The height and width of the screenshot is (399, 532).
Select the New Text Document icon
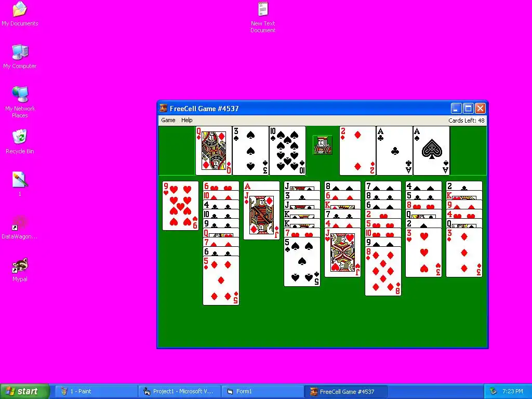coord(263,17)
